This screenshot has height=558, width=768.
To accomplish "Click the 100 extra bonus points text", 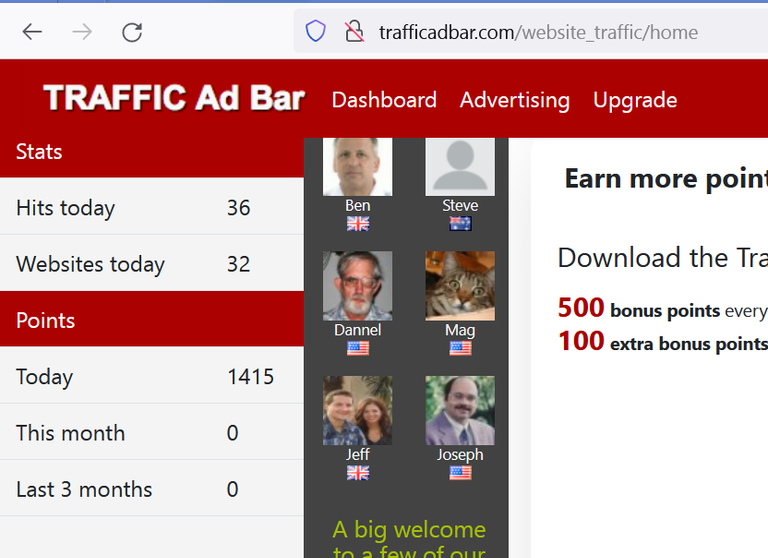I will pyautogui.click(x=663, y=342).
